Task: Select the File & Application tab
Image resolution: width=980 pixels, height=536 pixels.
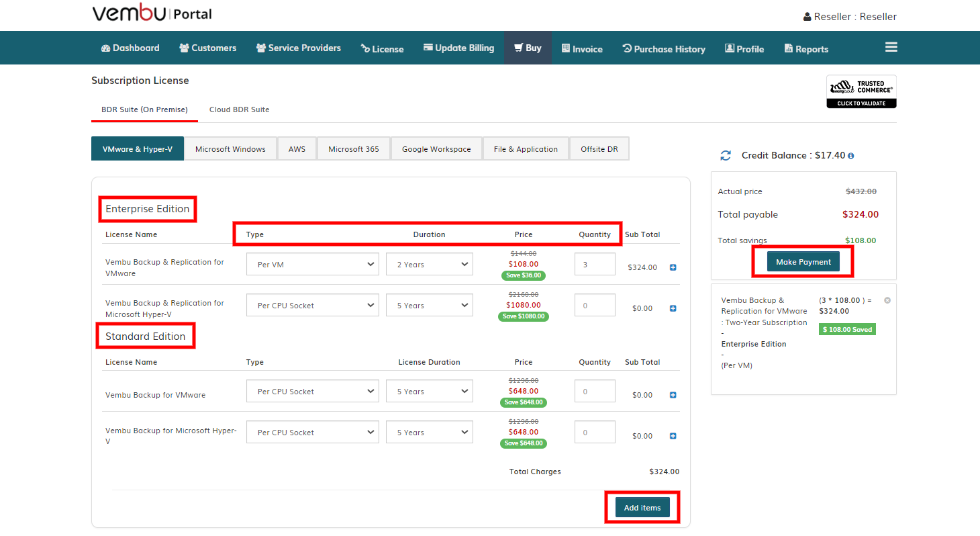Action: coord(526,149)
